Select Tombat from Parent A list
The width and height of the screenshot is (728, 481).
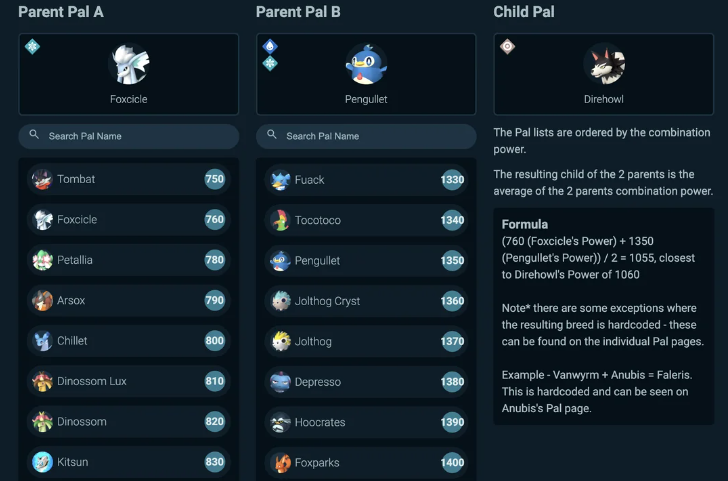click(x=129, y=179)
